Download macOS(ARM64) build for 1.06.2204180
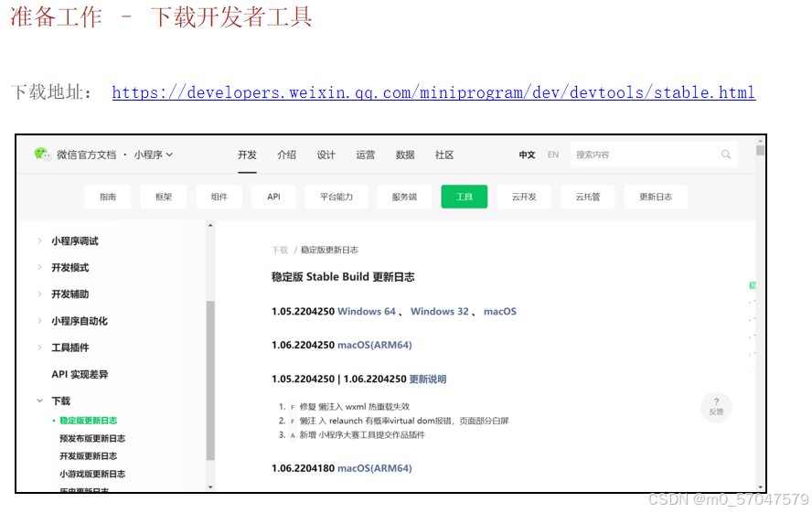This screenshot has height=513, width=812. click(374, 468)
